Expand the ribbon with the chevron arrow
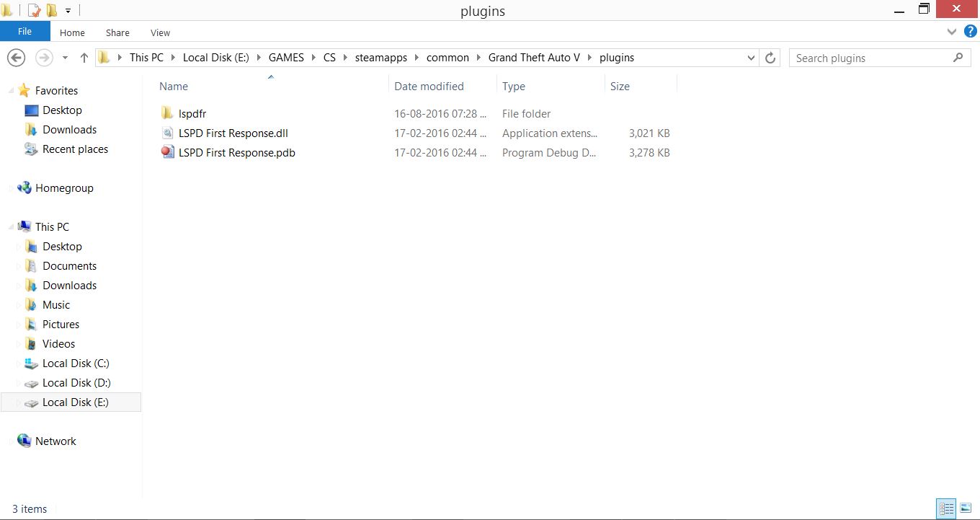Image resolution: width=980 pixels, height=520 pixels. point(952,32)
